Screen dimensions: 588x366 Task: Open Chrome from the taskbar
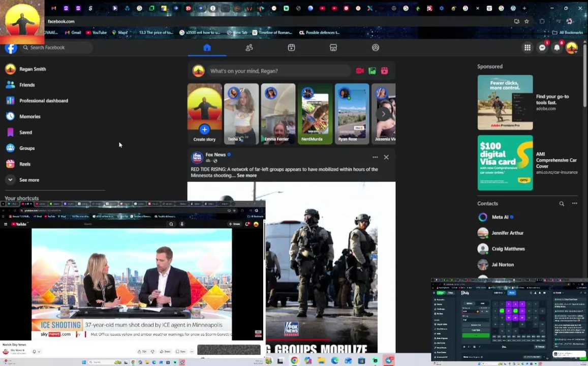click(294, 361)
